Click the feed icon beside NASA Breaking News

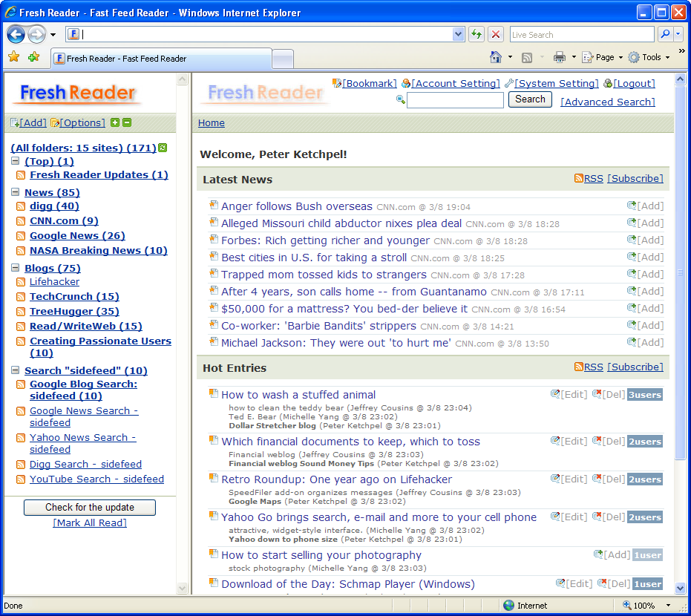click(x=21, y=251)
